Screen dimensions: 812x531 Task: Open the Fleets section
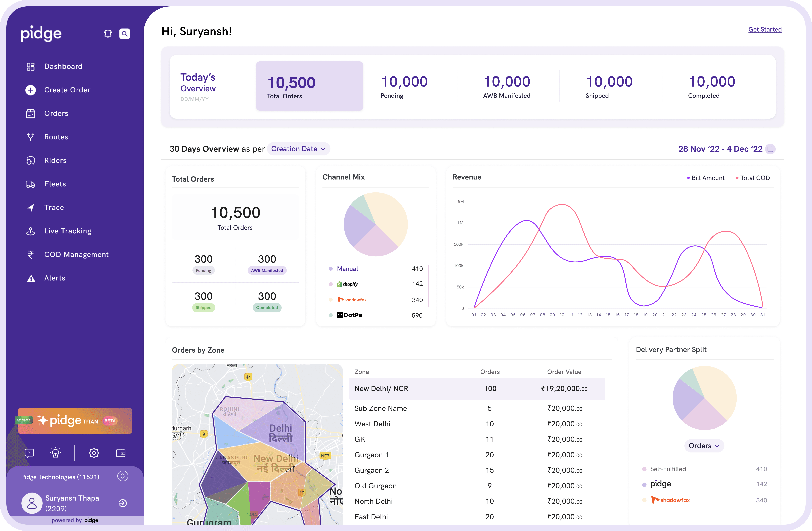pyautogui.click(x=55, y=184)
